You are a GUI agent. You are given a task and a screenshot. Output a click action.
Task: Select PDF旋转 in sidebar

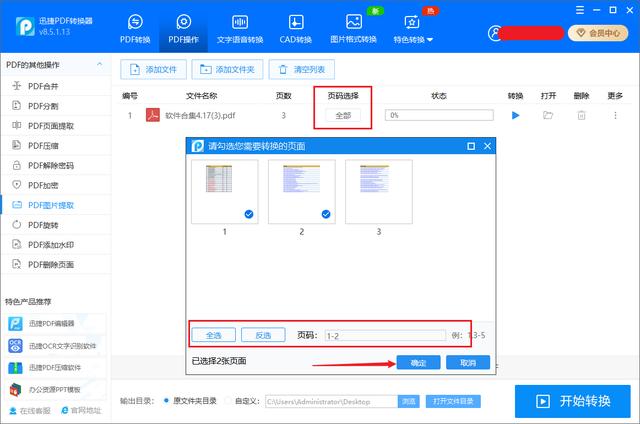(56, 225)
